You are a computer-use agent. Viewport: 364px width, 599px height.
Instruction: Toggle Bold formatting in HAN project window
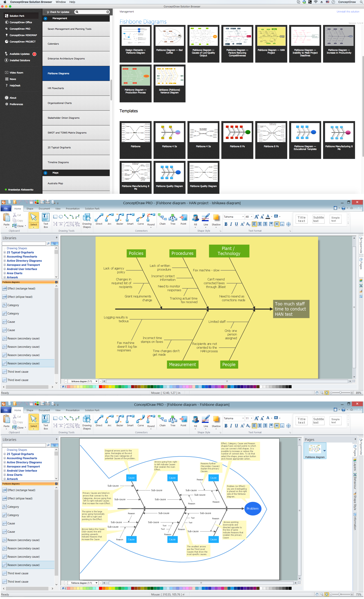coord(226,224)
